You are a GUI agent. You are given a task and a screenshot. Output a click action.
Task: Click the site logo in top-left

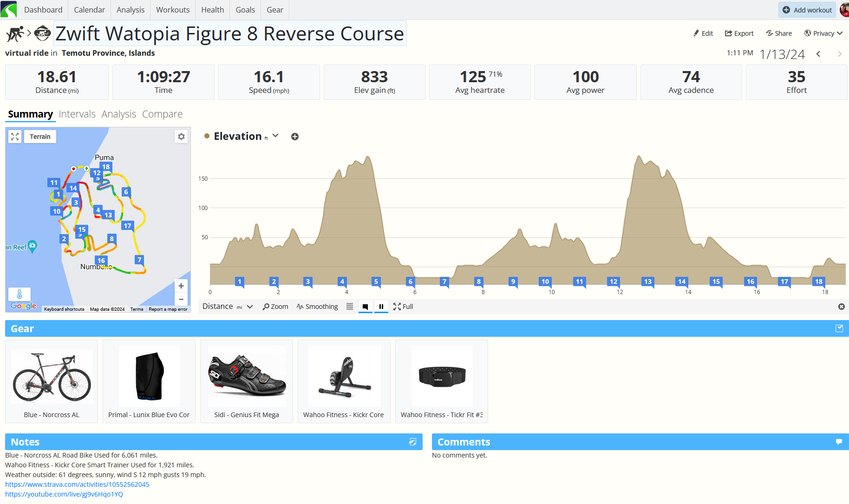click(9, 9)
